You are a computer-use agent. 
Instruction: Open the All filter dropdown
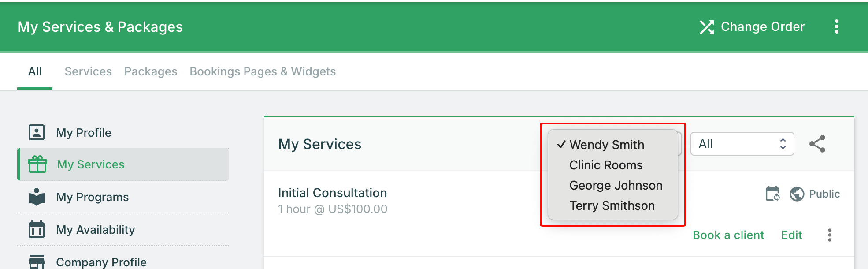click(x=742, y=144)
